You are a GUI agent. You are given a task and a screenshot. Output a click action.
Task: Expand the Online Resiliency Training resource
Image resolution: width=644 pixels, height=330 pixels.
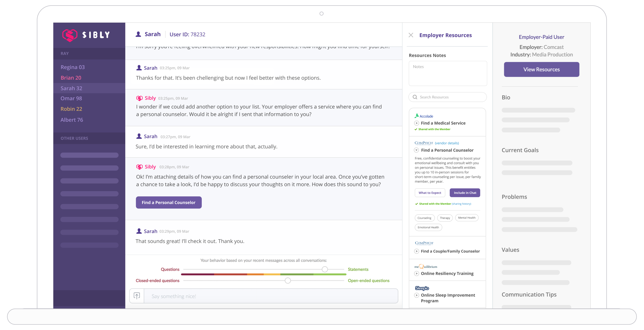(416, 273)
